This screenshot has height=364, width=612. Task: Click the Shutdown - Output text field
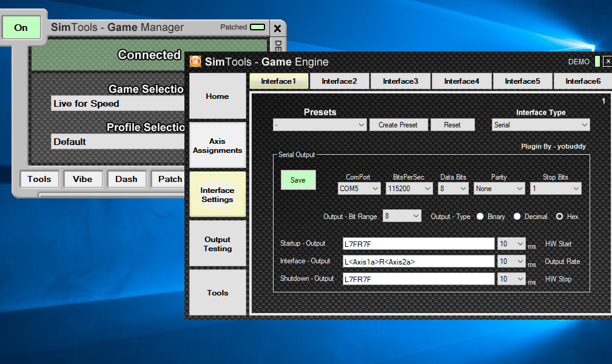419,279
